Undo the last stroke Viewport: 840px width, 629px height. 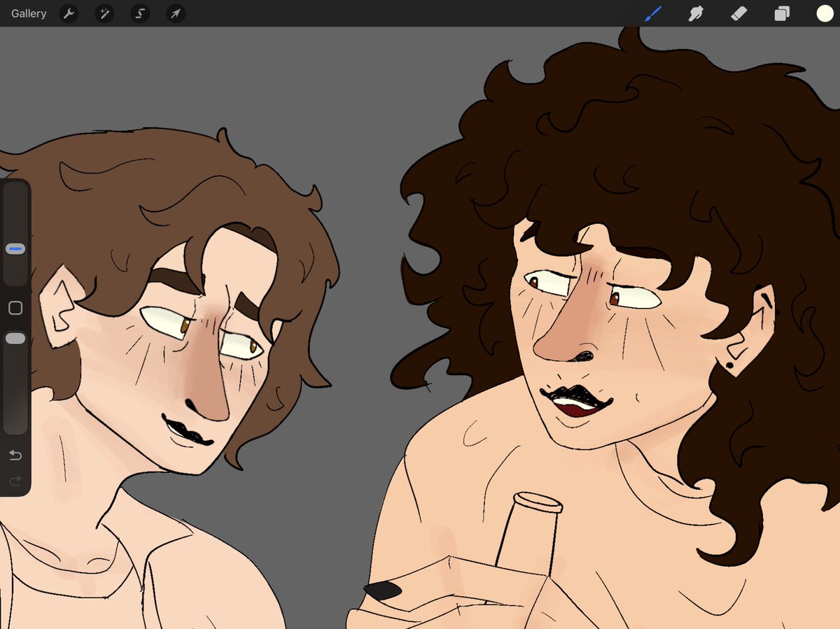[x=15, y=455]
